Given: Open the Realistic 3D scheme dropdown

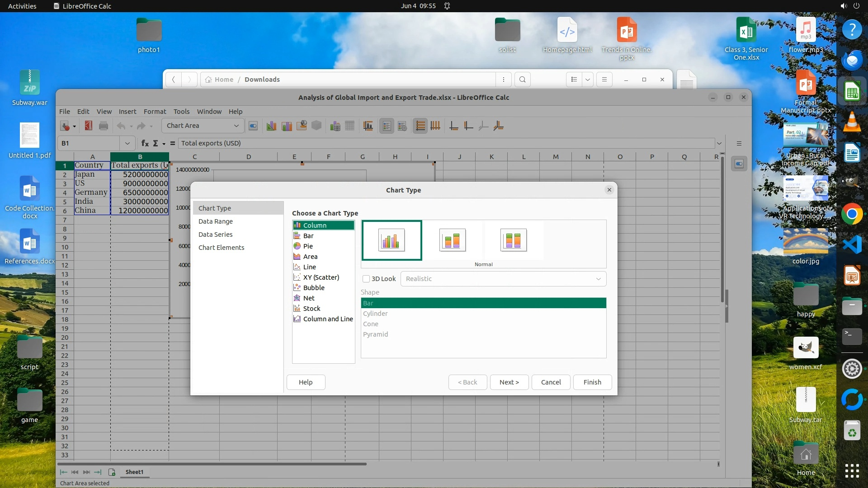Looking at the screenshot, I should pos(598,279).
